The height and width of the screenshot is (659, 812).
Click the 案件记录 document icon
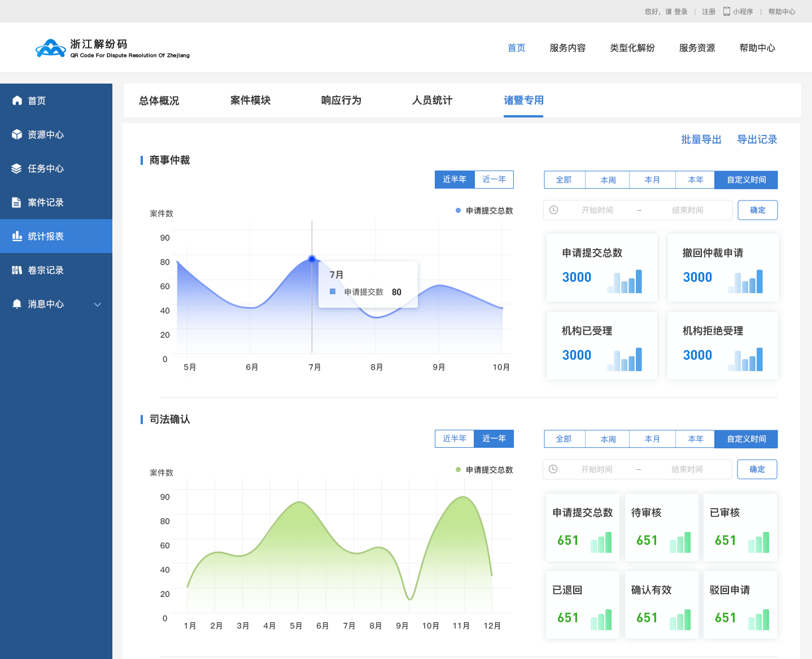(x=17, y=202)
